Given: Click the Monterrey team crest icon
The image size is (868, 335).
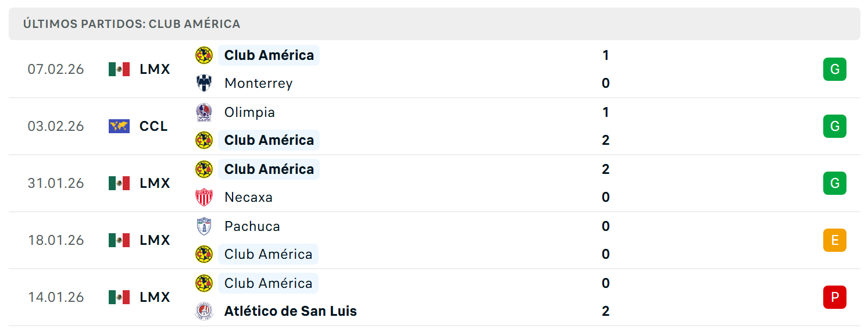Looking at the screenshot, I should tap(204, 83).
